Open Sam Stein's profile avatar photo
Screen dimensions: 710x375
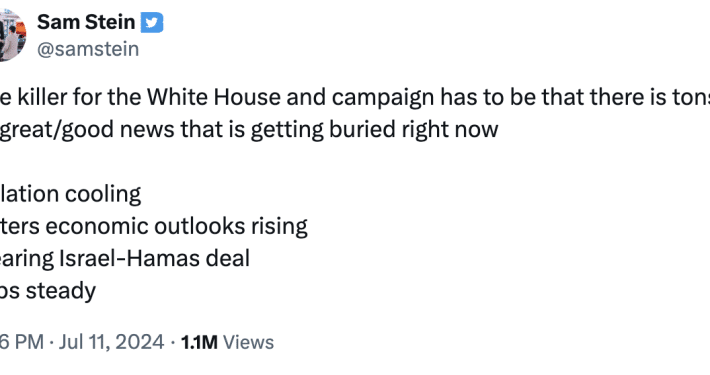(x=13, y=35)
